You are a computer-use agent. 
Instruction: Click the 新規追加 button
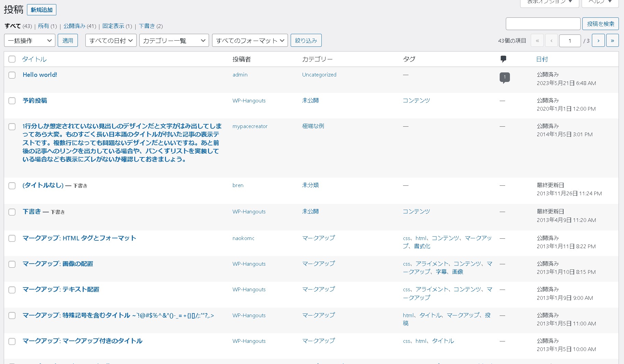41,10
